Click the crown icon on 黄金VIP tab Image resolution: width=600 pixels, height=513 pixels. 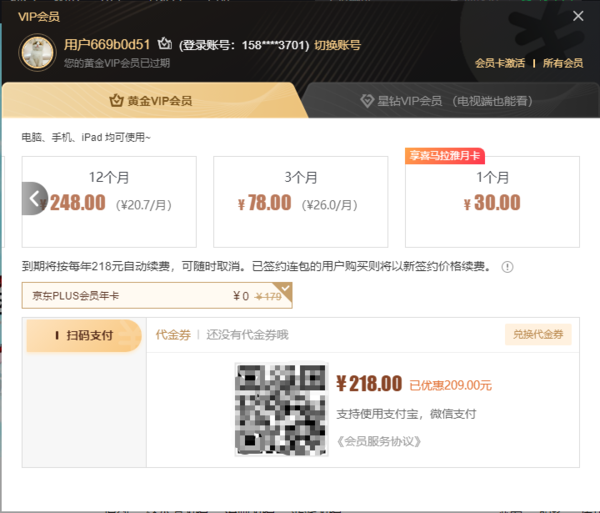(x=115, y=101)
